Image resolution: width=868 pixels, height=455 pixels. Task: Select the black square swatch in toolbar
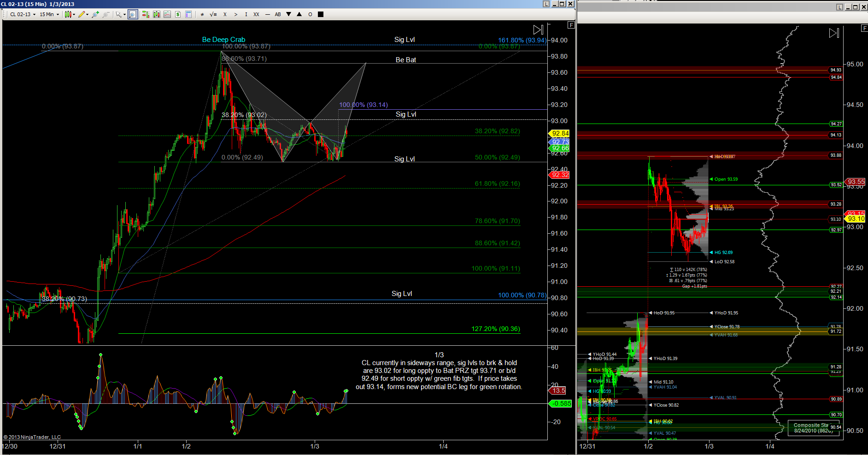coord(321,14)
